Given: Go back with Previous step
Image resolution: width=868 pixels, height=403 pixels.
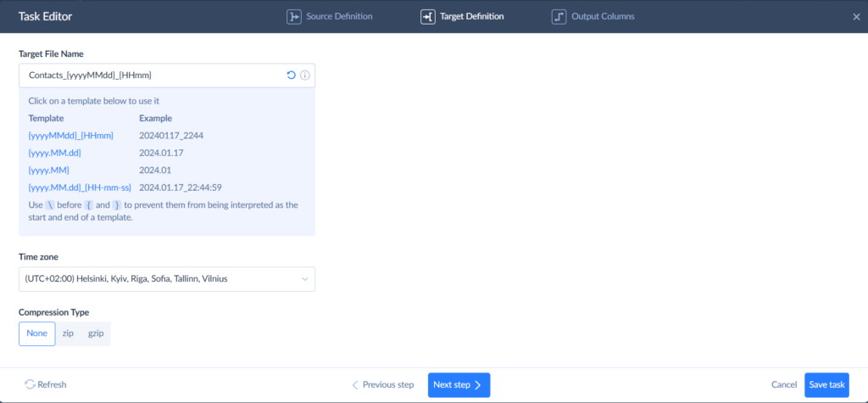Looking at the screenshot, I should (x=383, y=384).
